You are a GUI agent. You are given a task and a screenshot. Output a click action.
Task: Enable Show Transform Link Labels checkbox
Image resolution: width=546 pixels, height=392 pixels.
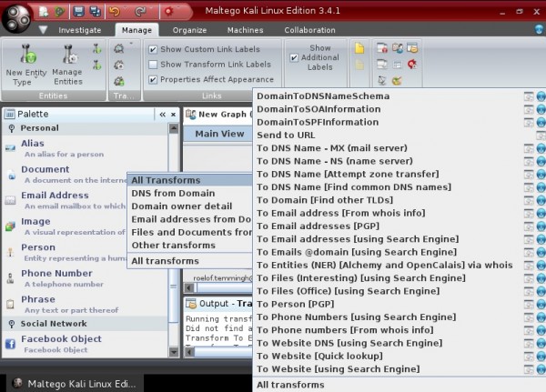(153, 65)
